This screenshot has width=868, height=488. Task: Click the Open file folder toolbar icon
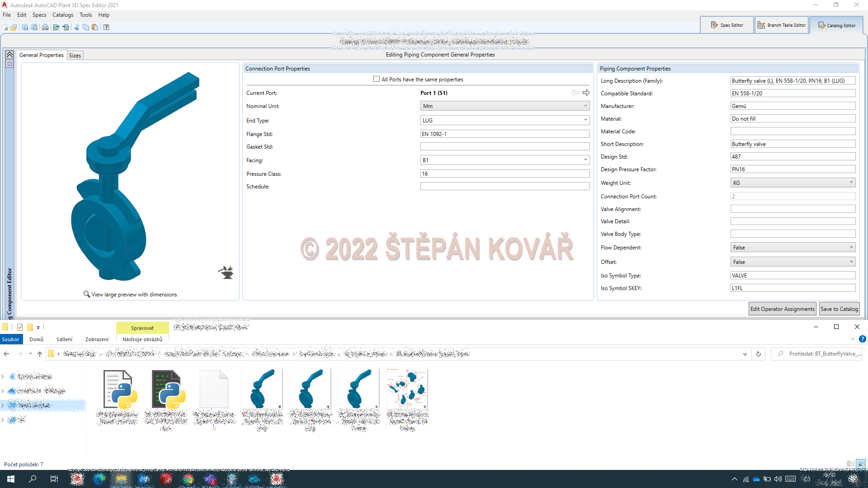coord(14,27)
